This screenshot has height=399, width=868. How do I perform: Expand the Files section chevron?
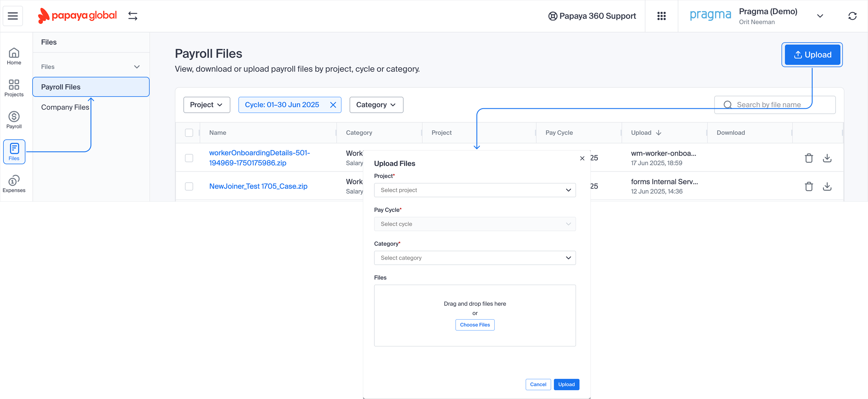point(137,67)
